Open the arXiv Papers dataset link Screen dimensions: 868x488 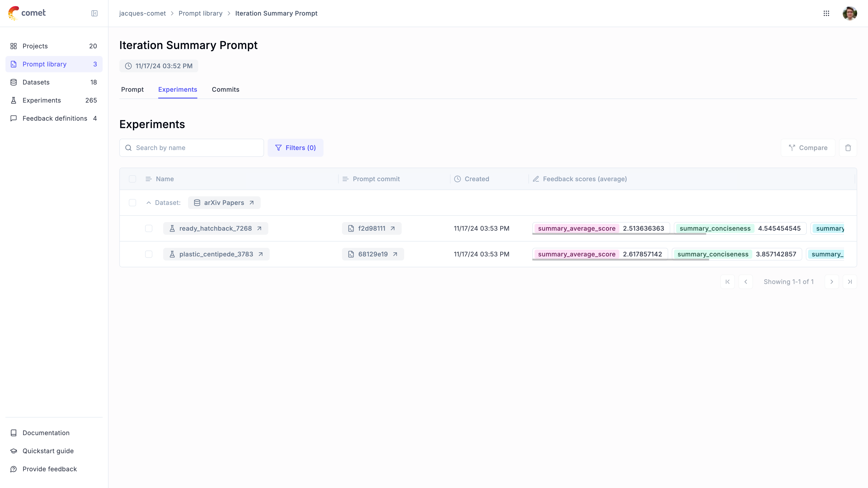pyautogui.click(x=224, y=203)
